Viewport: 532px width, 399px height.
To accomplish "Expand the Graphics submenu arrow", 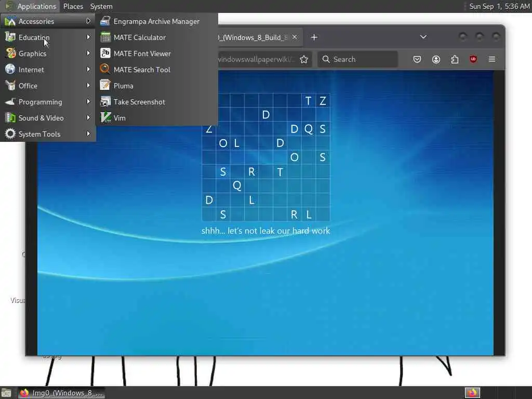I will pyautogui.click(x=88, y=54).
